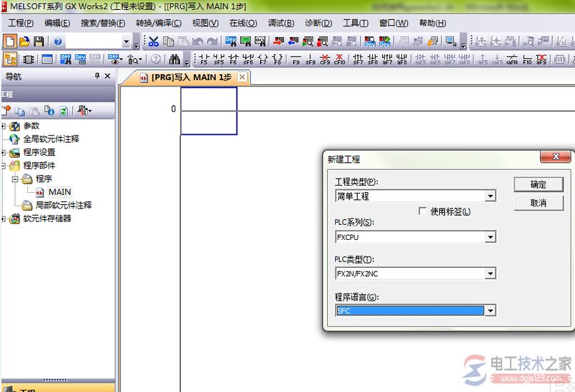Viewport: 575px width, 392px height.
Task: Open the 帮助(H) menu
Action: [x=433, y=23]
